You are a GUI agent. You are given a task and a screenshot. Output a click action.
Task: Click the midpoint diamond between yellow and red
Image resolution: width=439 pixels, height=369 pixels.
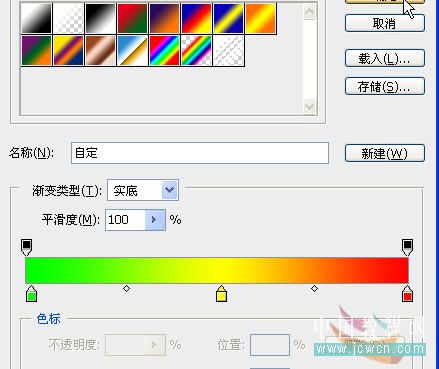click(314, 289)
